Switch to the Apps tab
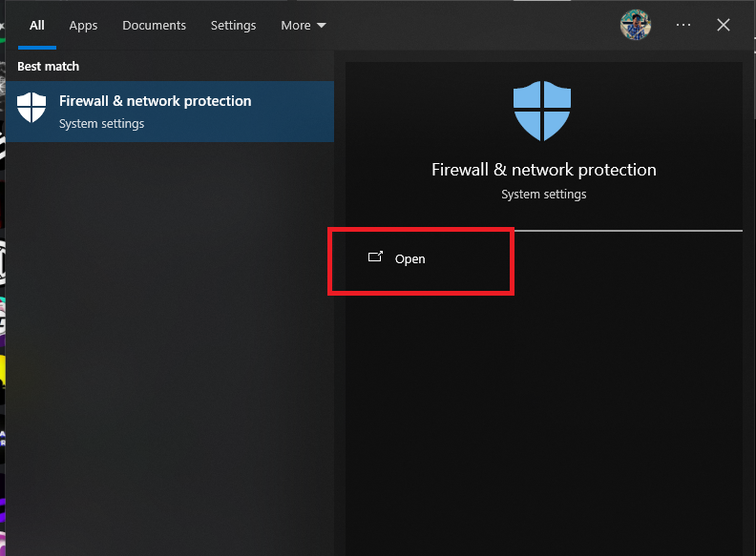The image size is (756, 556). 83,26
